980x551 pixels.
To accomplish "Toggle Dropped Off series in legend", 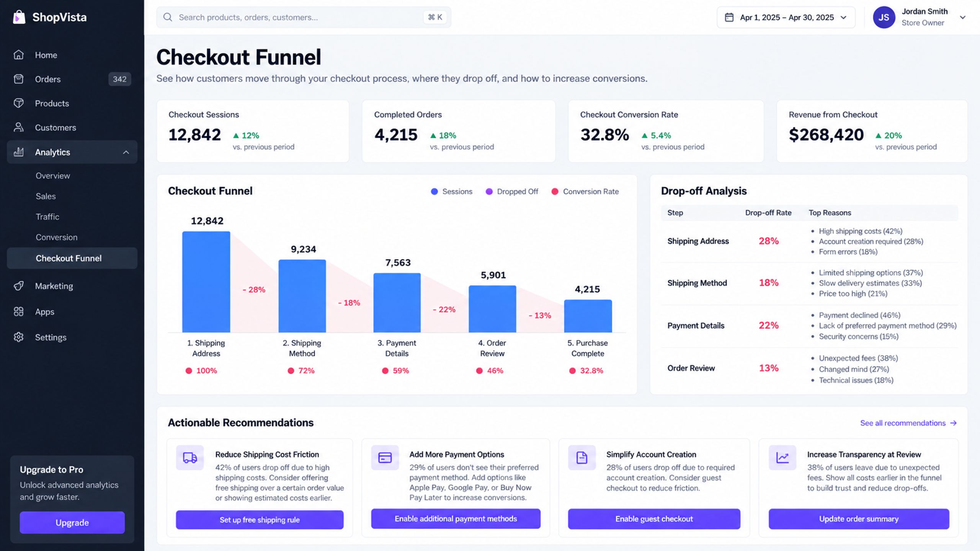I will pos(512,191).
